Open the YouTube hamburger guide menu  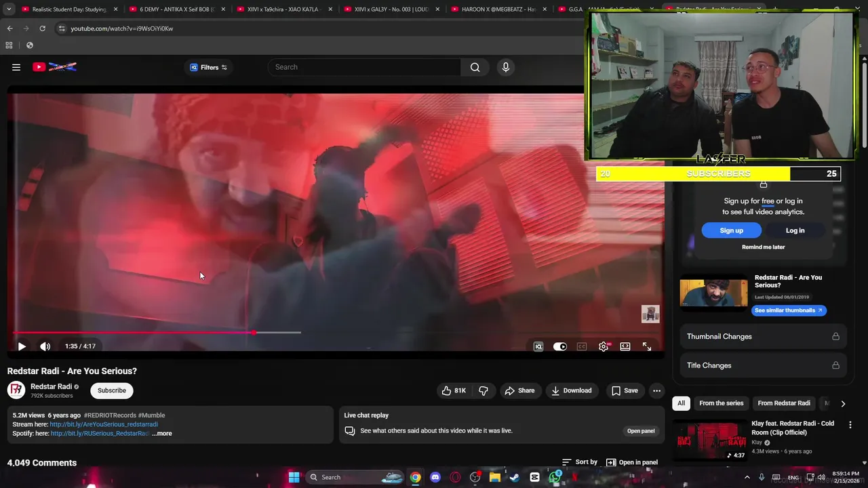tap(16, 67)
